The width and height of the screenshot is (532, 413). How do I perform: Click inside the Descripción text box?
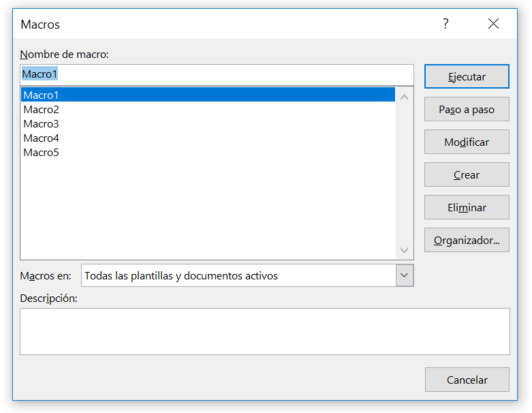[x=265, y=331]
